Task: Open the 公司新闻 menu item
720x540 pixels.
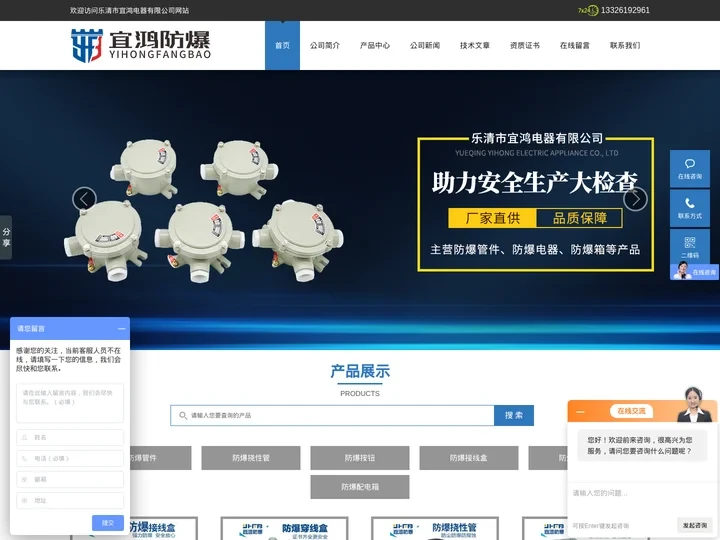Action: 425,45
